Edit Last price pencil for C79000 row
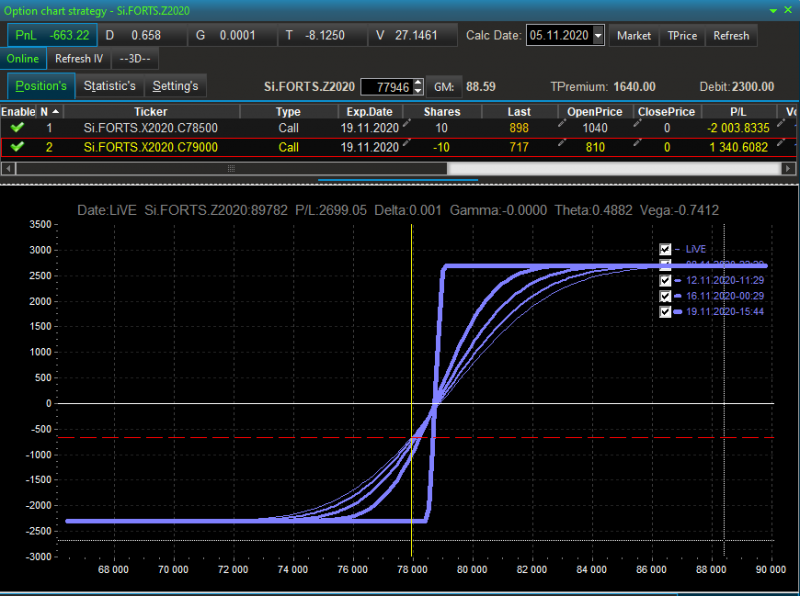Viewport: 800px width, 596px height. pyautogui.click(x=562, y=142)
